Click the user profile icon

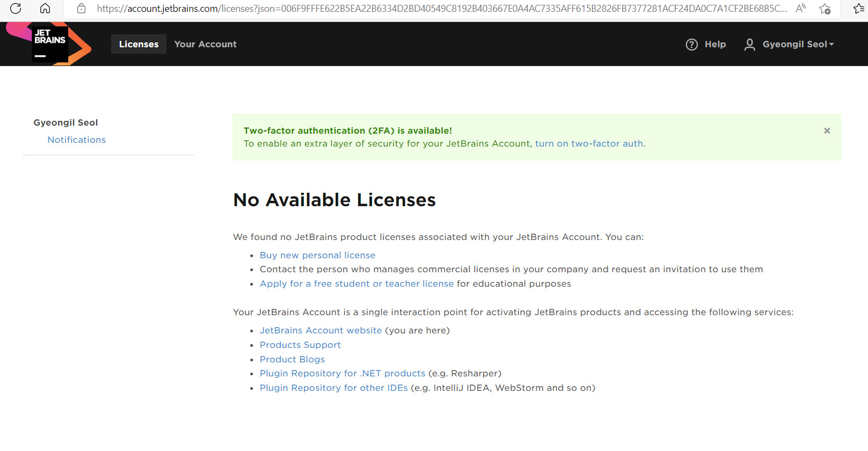pos(750,45)
